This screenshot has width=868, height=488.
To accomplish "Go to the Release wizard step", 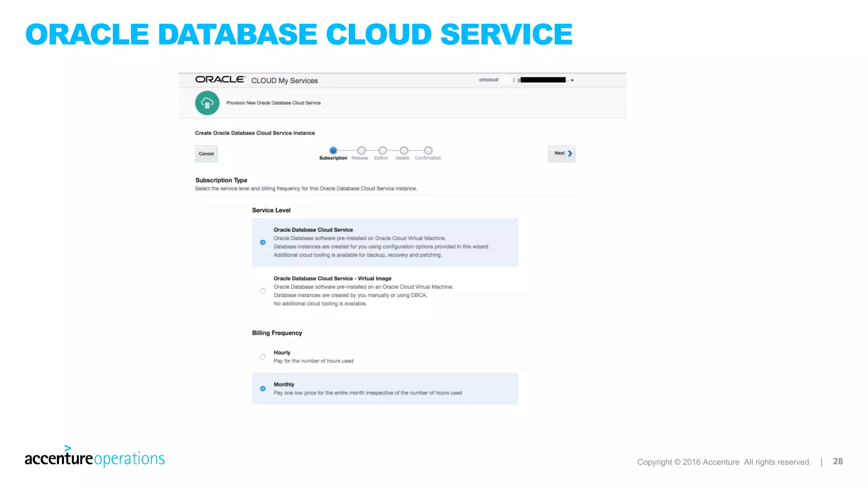I will tap(361, 150).
